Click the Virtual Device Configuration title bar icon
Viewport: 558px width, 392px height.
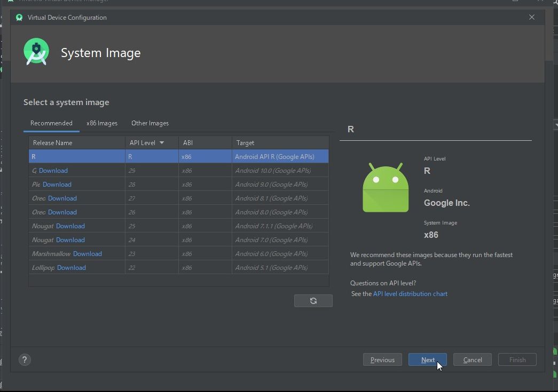coord(19,17)
